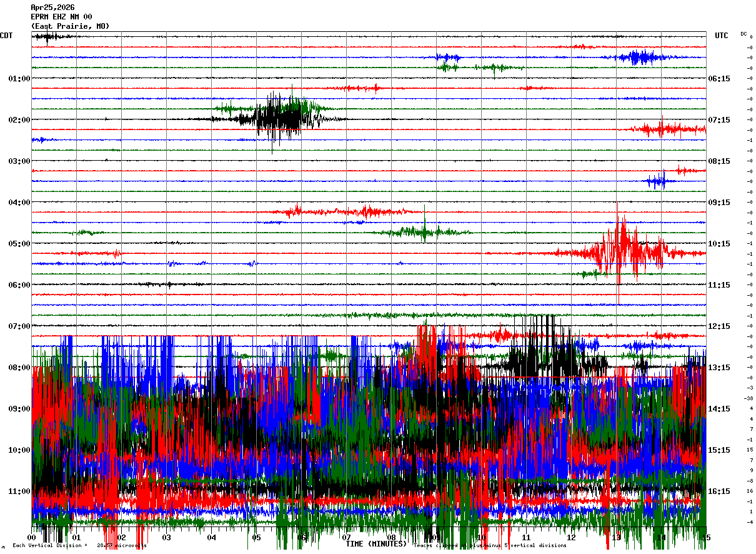Select the 09:00 CDT time label

[x=19, y=409]
